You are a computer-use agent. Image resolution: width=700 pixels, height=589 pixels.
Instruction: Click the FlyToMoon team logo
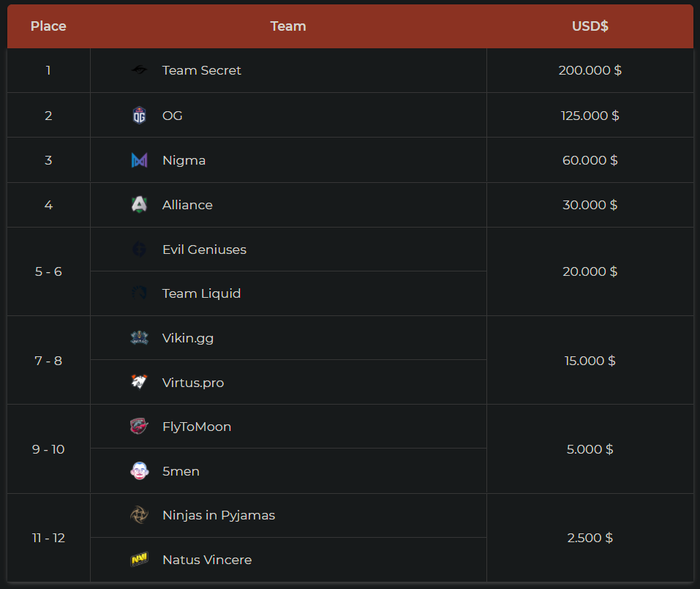(139, 427)
